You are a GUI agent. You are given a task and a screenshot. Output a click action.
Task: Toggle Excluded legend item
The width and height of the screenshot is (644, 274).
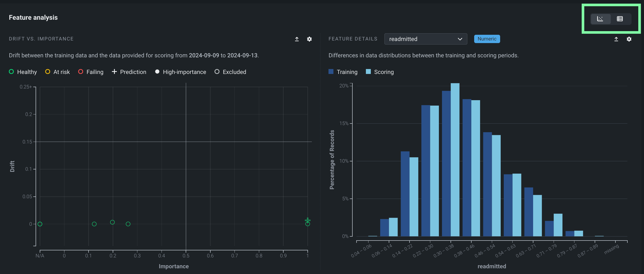230,72
